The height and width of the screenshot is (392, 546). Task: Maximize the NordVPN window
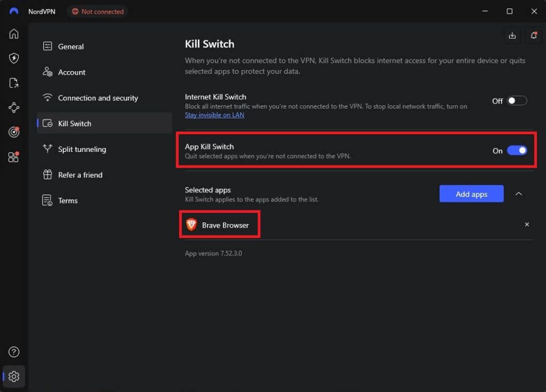(x=510, y=11)
